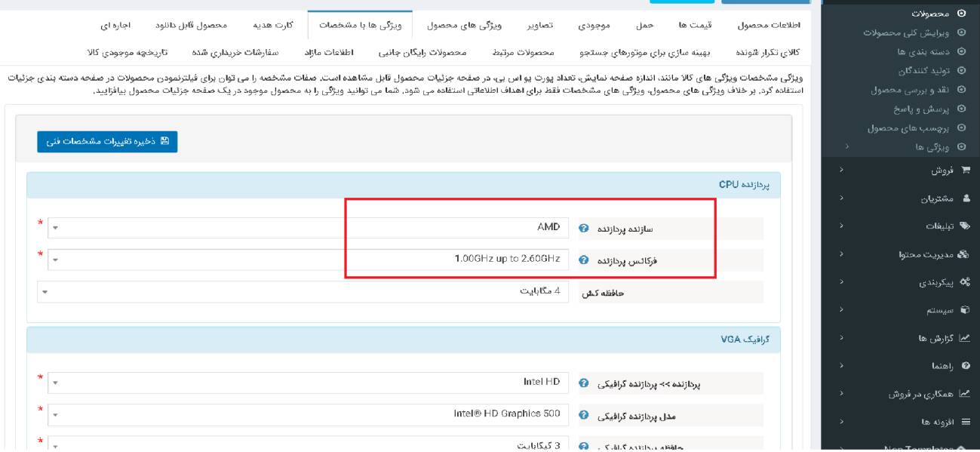Switch to the تصاویر tab
The height and width of the screenshot is (452, 980).
(539, 25)
